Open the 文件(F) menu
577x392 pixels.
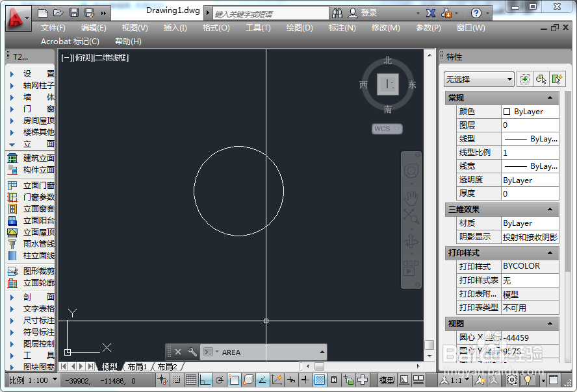(53, 28)
